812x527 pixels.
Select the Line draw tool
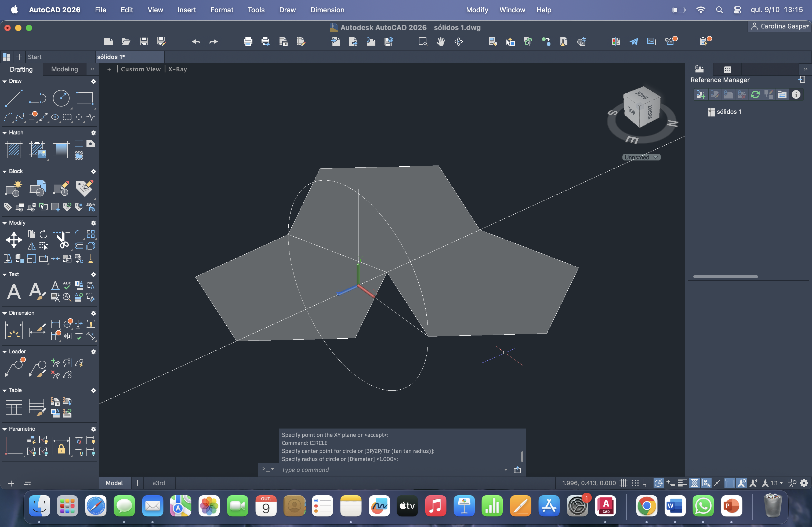pos(14,98)
